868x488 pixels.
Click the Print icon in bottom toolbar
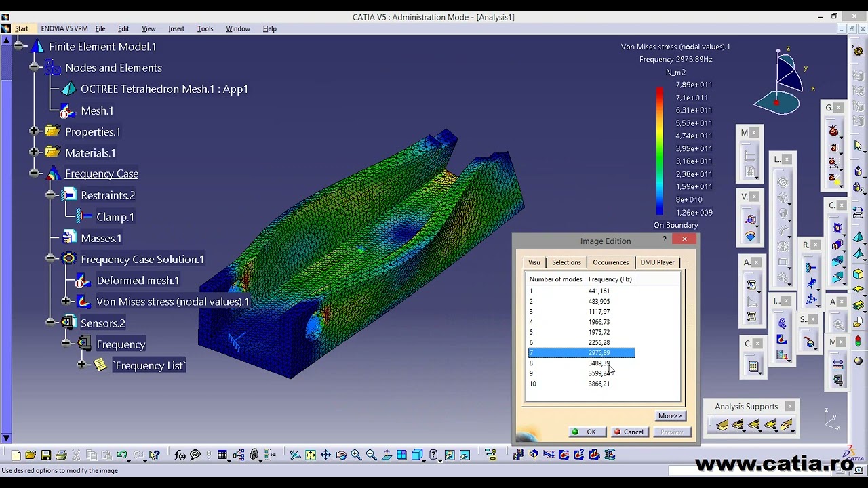tap(61, 455)
